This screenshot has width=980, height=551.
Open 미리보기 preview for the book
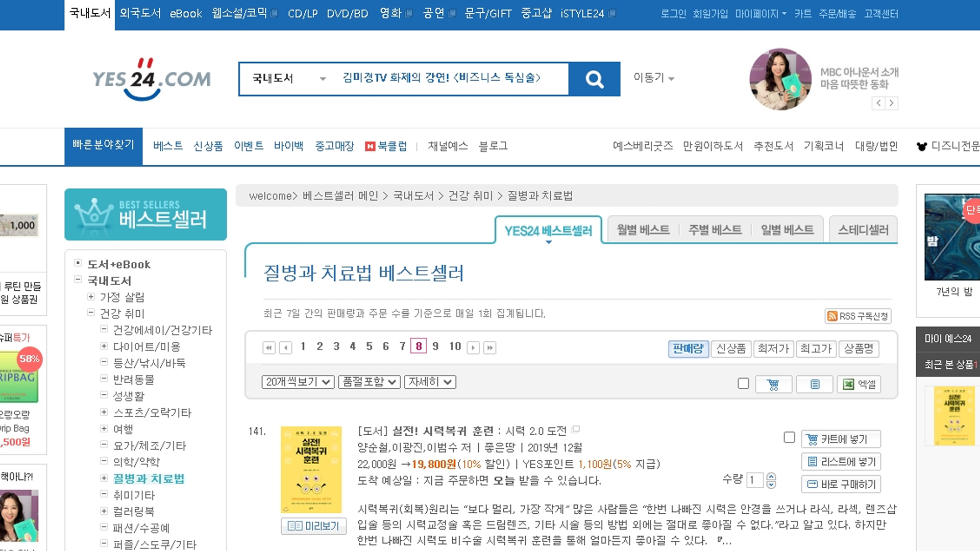pos(313,526)
